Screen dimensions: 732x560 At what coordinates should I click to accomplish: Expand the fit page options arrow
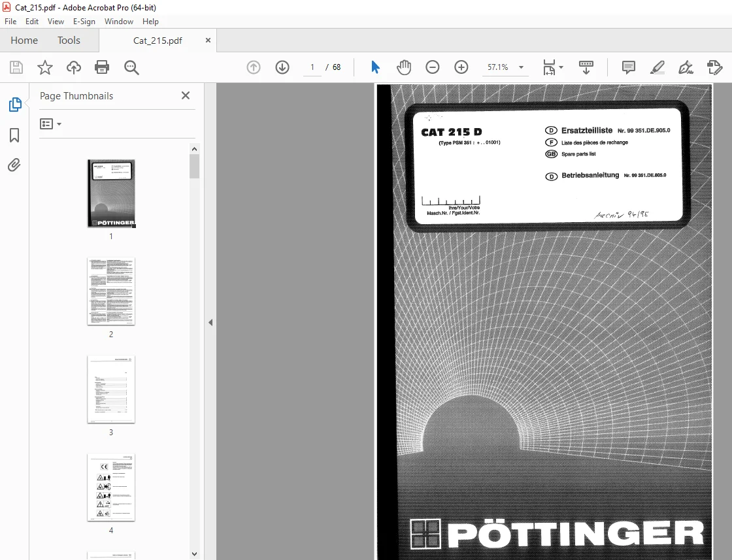[561, 67]
